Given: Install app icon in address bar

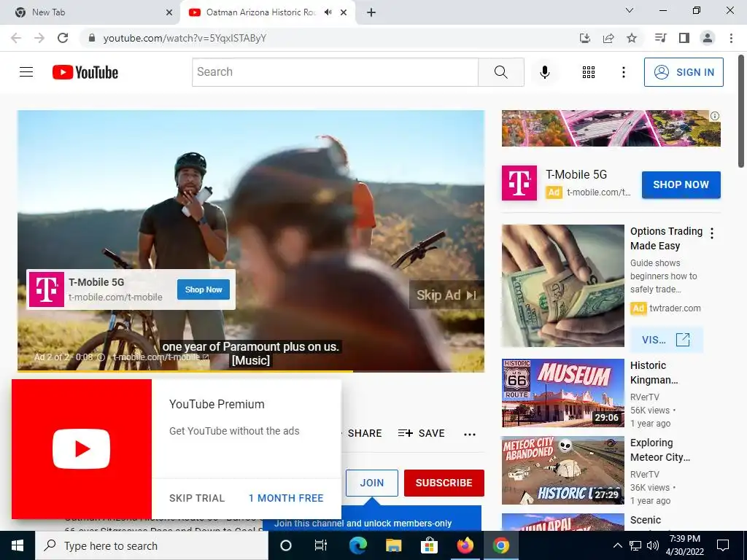Looking at the screenshot, I should [x=584, y=38].
